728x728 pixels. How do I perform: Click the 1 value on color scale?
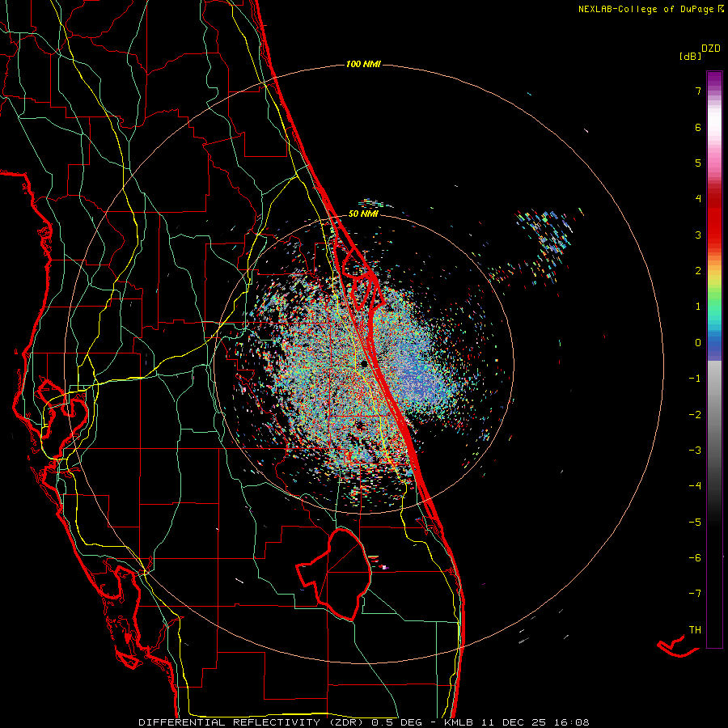pos(698,307)
